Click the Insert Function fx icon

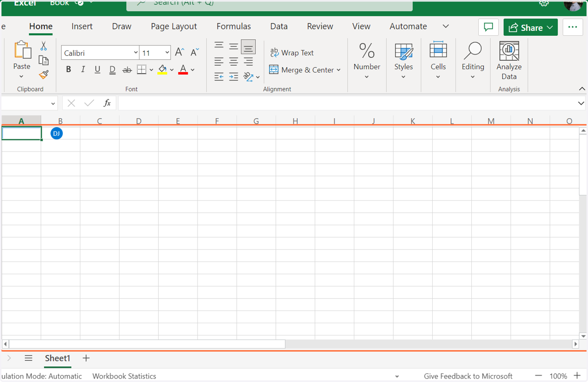[x=107, y=103]
